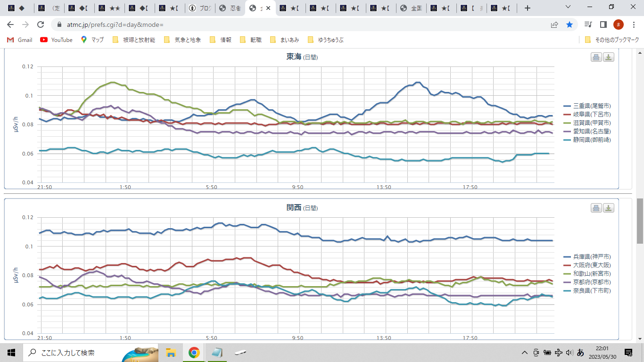The image size is (644, 362).
Task: Switch to the ブログ tab
Action: 200,8
